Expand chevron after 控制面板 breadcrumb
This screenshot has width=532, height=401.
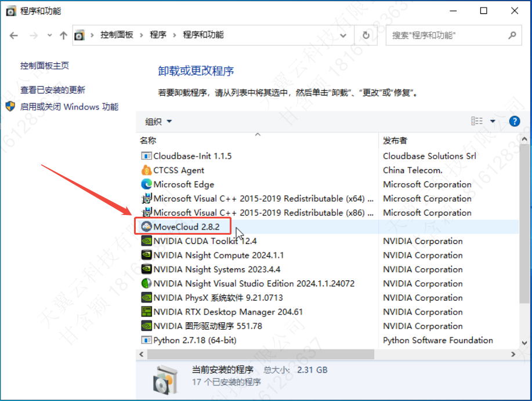point(142,35)
